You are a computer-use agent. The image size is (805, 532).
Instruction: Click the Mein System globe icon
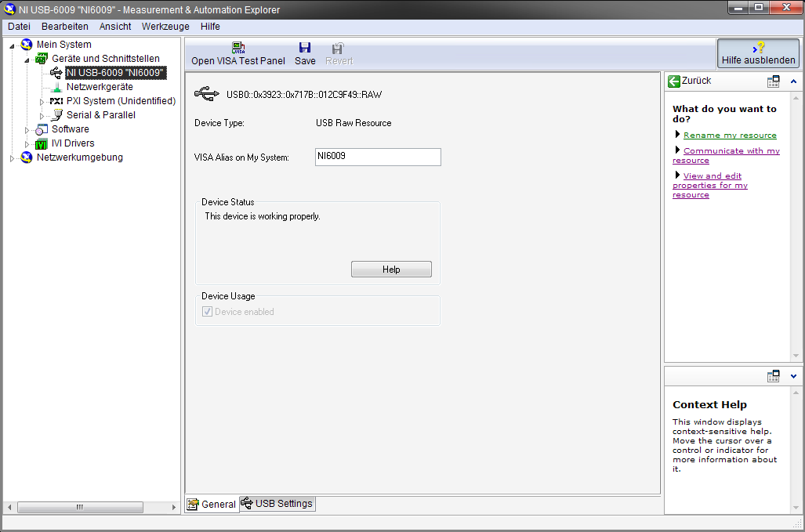(26, 45)
